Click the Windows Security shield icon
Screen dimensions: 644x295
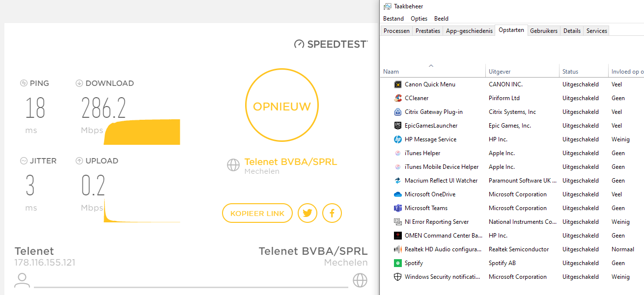[398, 277]
